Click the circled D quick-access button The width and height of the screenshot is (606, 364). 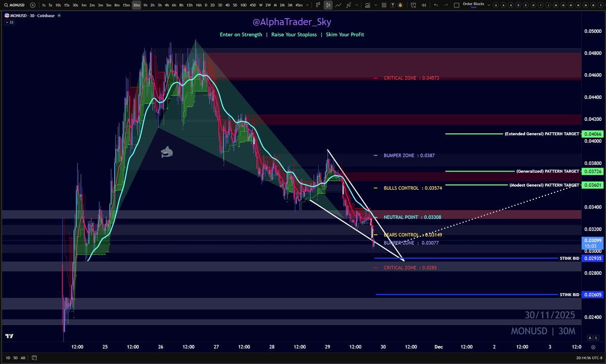pos(518,5)
